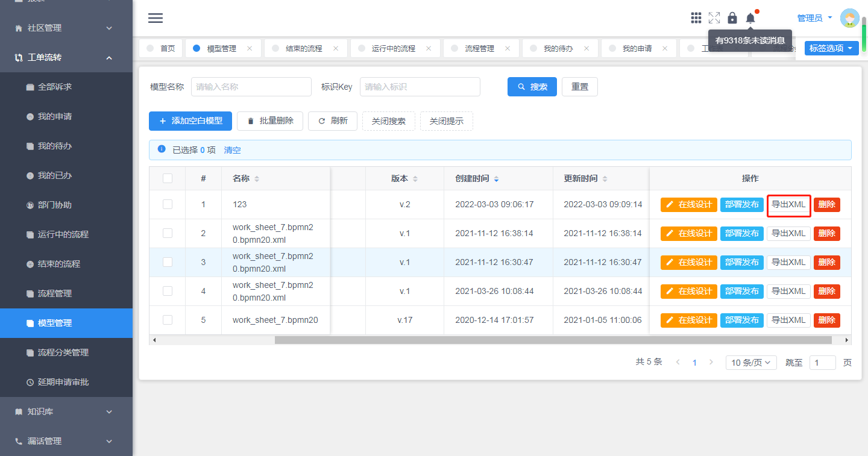Click the 社区管理 building icon
This screenshot has width=868, height=456.
click(19, 28)
